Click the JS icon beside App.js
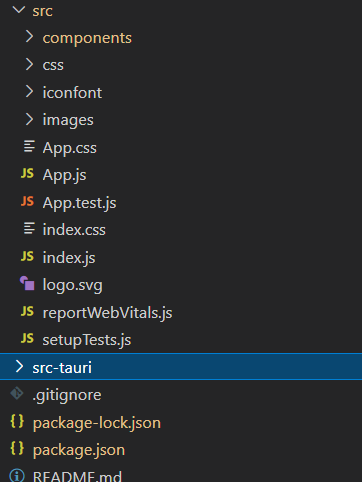362x482 pixels. (27, 174)
